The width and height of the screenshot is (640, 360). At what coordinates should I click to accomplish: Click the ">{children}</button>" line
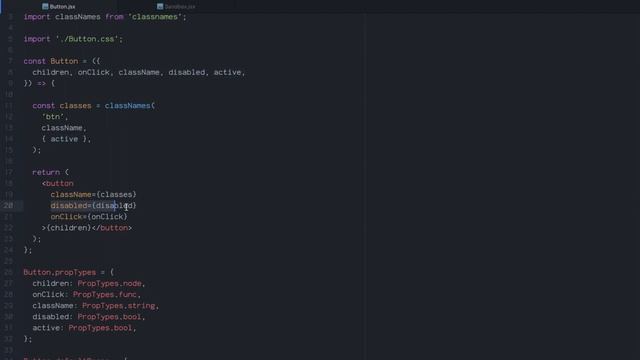pyautogui.click(x=87, y=228)
